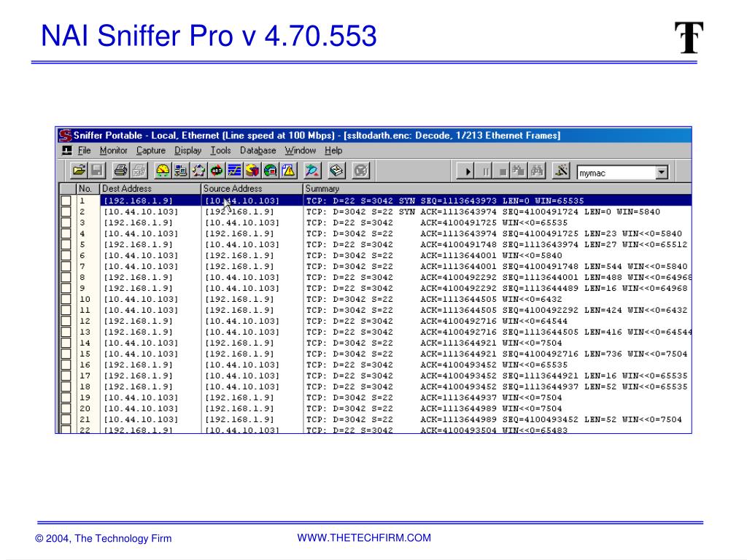Check the box for frame 17
This screenshot has height=560, width=747.
tap(66, 376)
